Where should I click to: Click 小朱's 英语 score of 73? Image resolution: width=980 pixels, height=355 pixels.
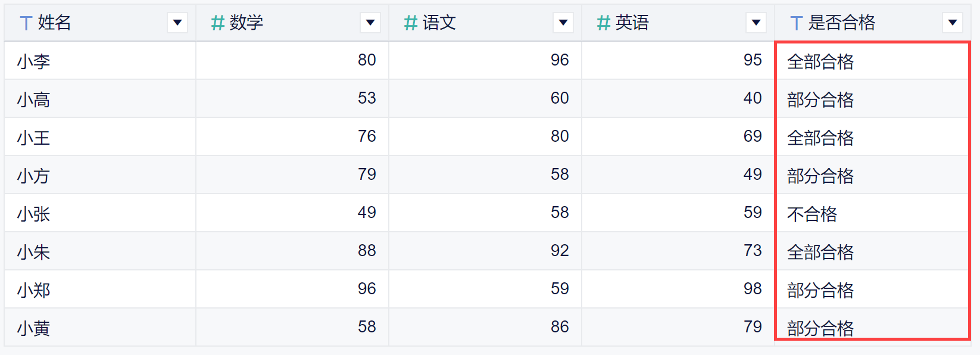coord(753,251)
